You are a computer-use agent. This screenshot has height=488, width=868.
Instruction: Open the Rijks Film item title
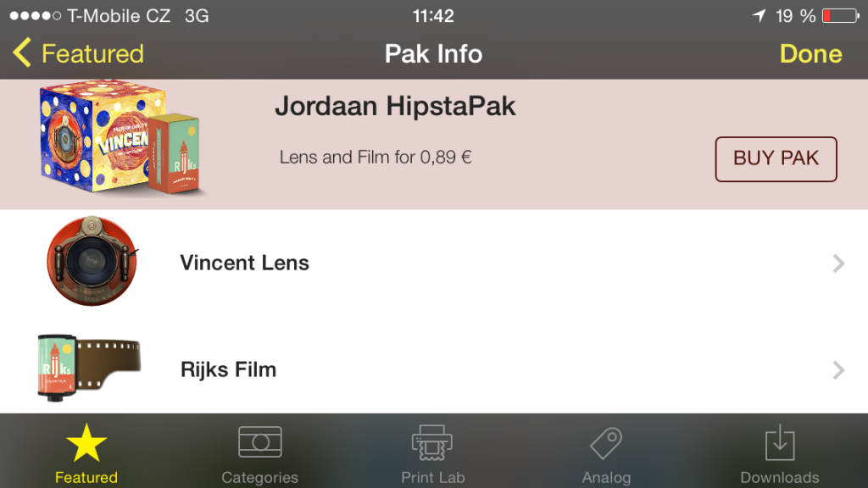click(229, 369)
